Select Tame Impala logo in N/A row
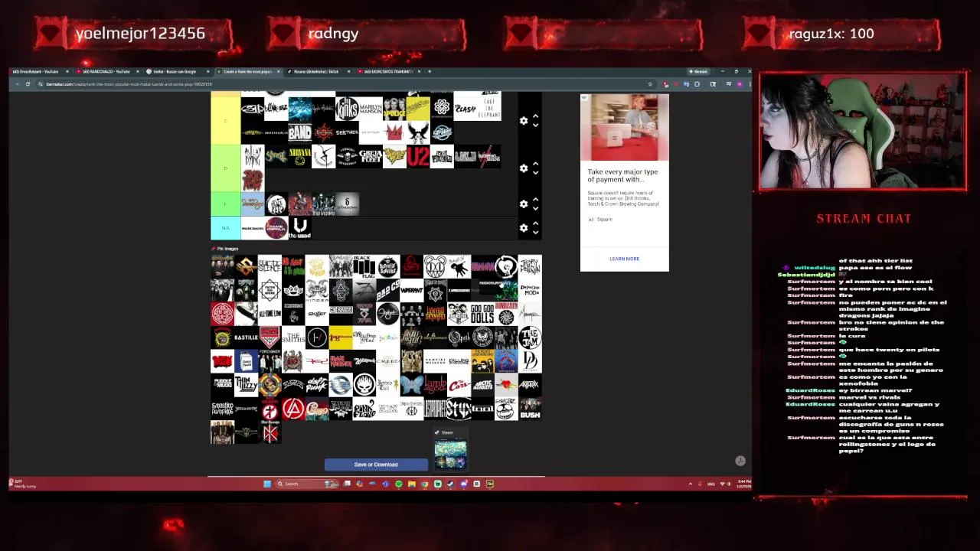This screenshot has height=551, width=980. pos(276,227)
